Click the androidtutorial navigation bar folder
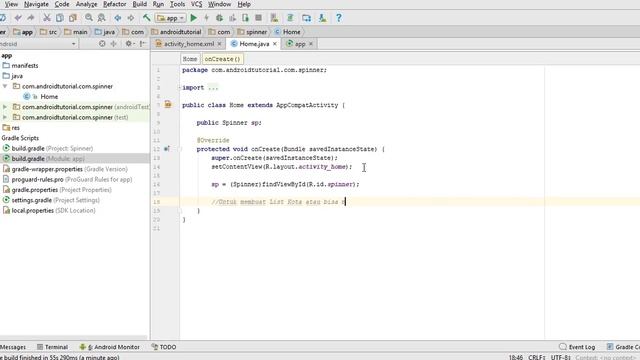Image resolution: width=640 pixels, height=360 pixels. click(176, 32)
